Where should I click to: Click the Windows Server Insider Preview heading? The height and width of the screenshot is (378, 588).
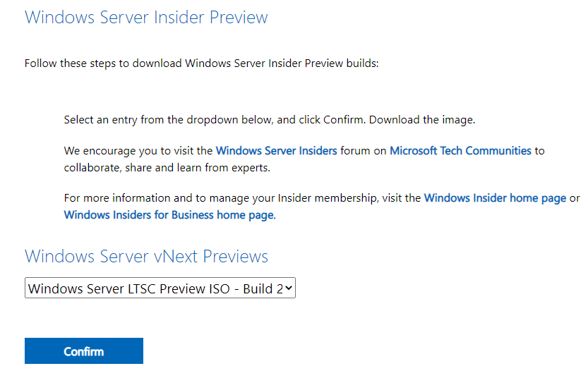tap(146, 17)
